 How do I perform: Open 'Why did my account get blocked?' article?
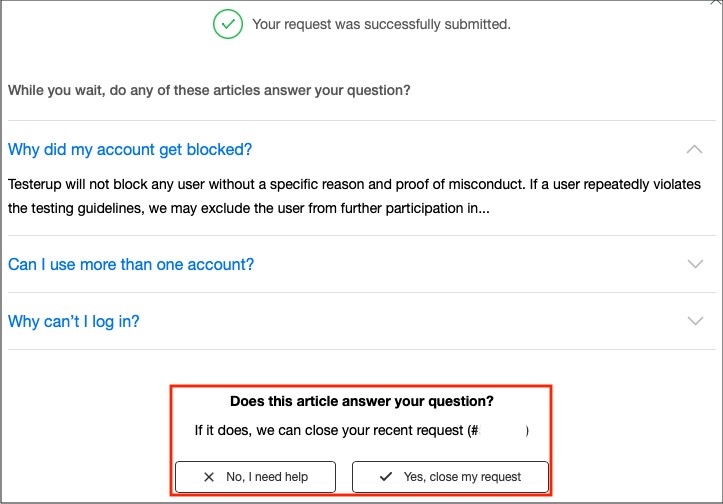click(x=130, y=150)
